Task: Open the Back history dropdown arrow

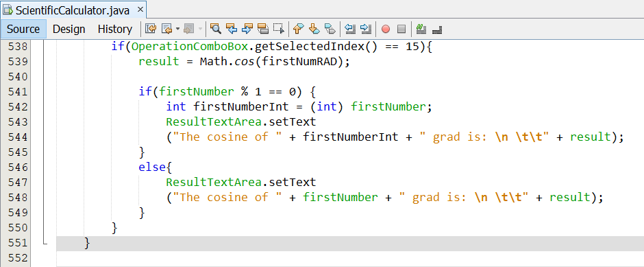Action: [x=178, y=29]
